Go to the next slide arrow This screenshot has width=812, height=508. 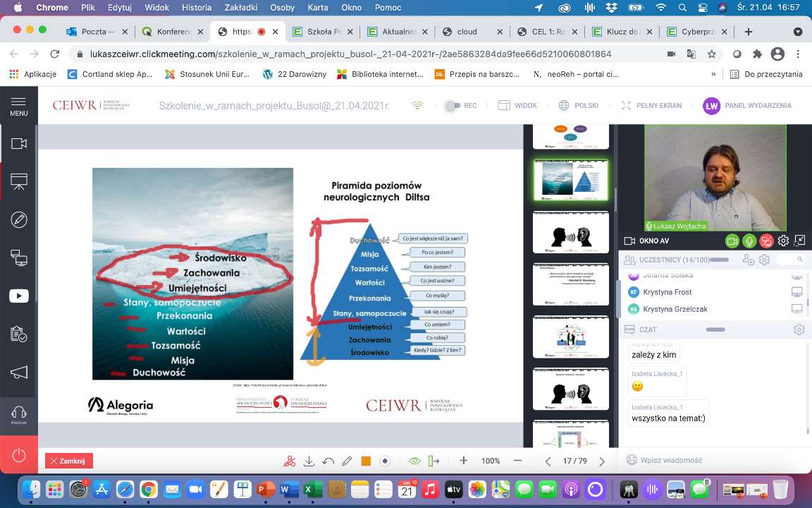click(602, 461)
